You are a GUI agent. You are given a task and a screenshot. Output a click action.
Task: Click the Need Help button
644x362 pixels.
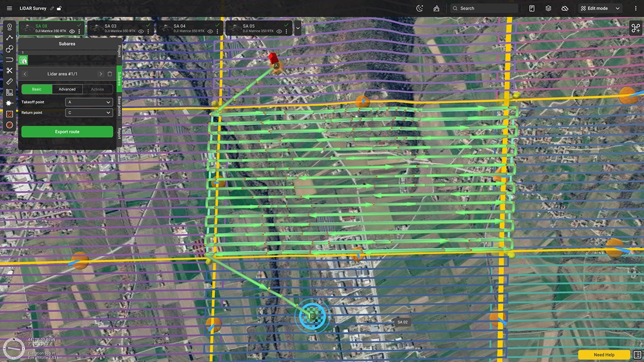604,354
